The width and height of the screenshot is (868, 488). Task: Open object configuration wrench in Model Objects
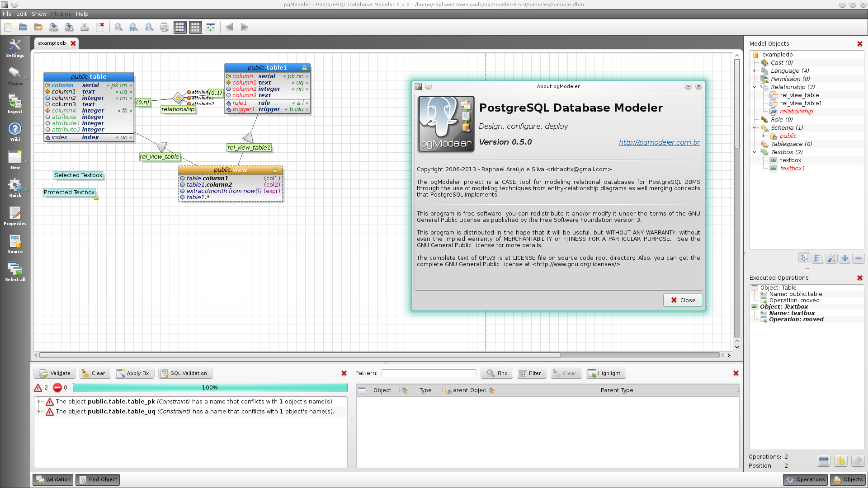[831, 258]
